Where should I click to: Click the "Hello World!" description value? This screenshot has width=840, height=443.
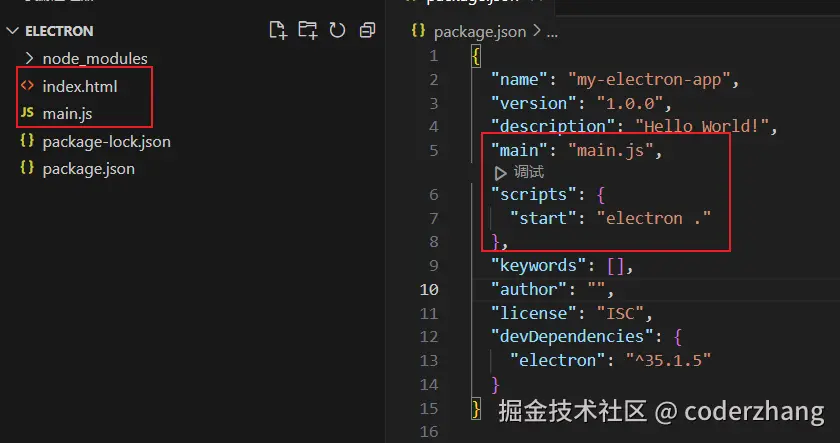pyautogui.click(x=702, y=126)
